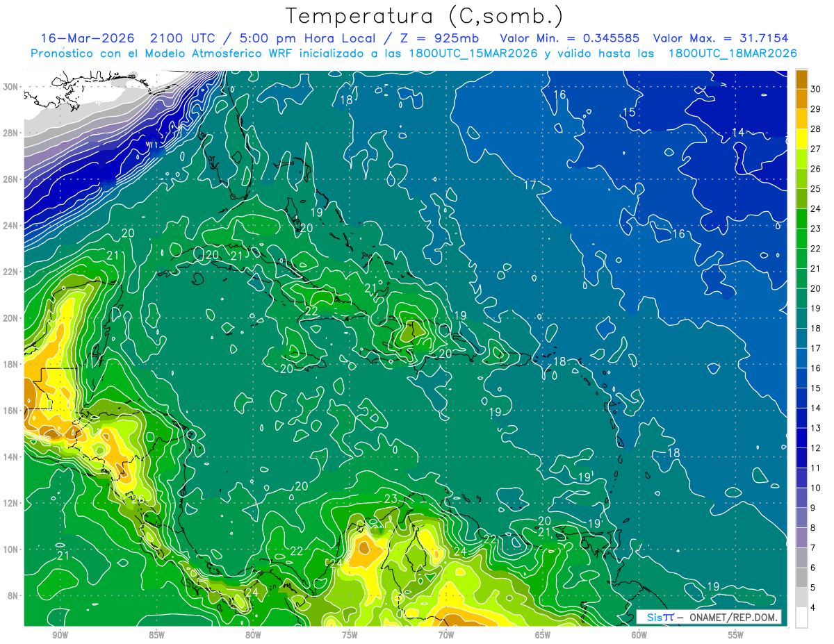Click the "1800UTC_18MAR2026" valid-until time
This screenshot has height=644, width=834.
click(732, 53)
